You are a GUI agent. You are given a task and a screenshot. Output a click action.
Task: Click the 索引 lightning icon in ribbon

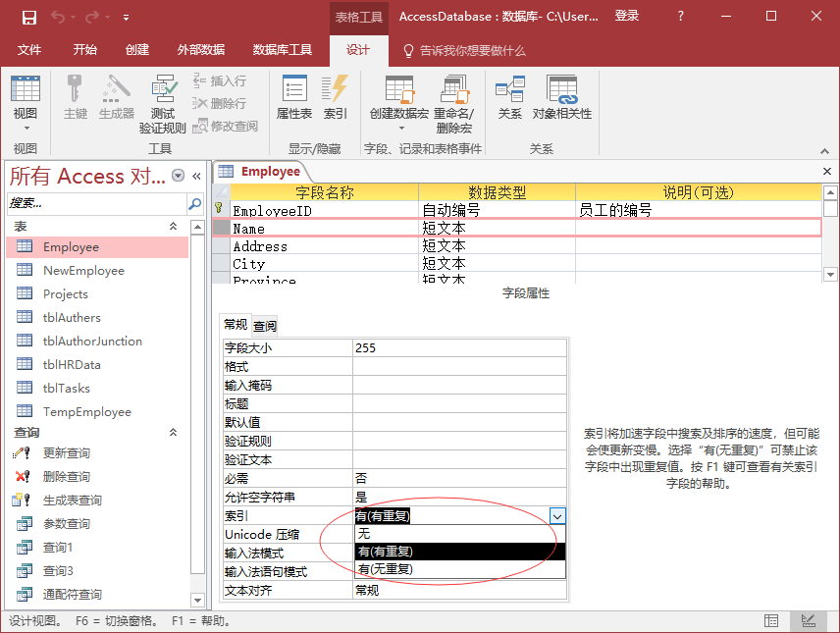[x=336, y=98]
